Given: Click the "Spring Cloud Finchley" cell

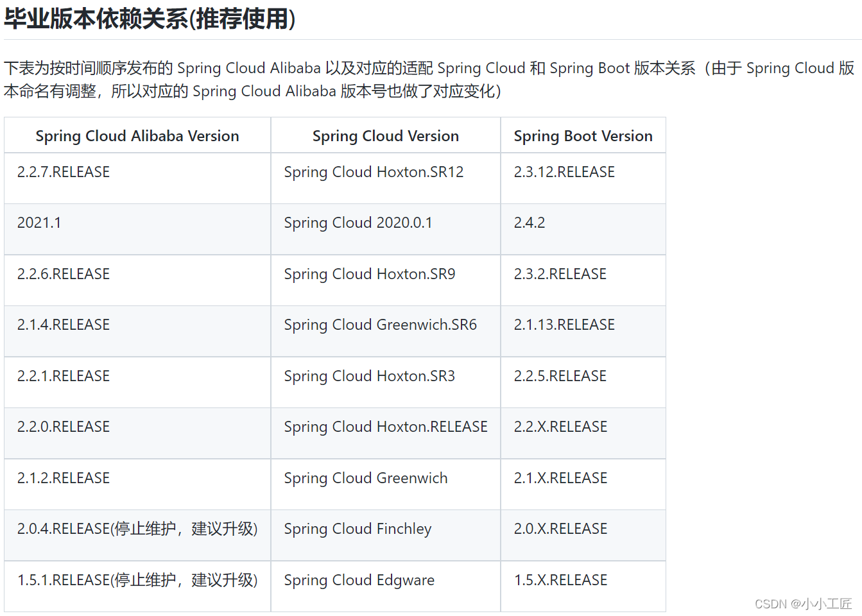Looking at the screenshot, I should click(386, 535).
